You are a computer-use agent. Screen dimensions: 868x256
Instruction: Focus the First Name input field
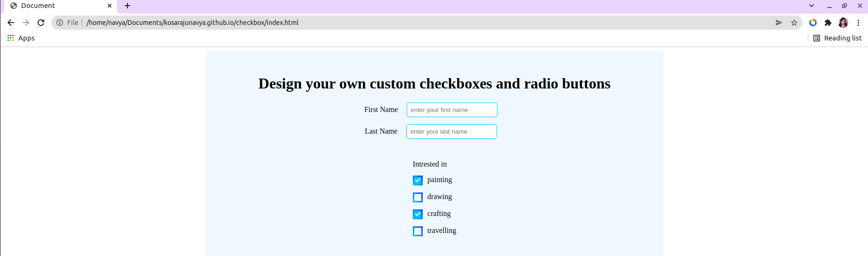point(452,110)
